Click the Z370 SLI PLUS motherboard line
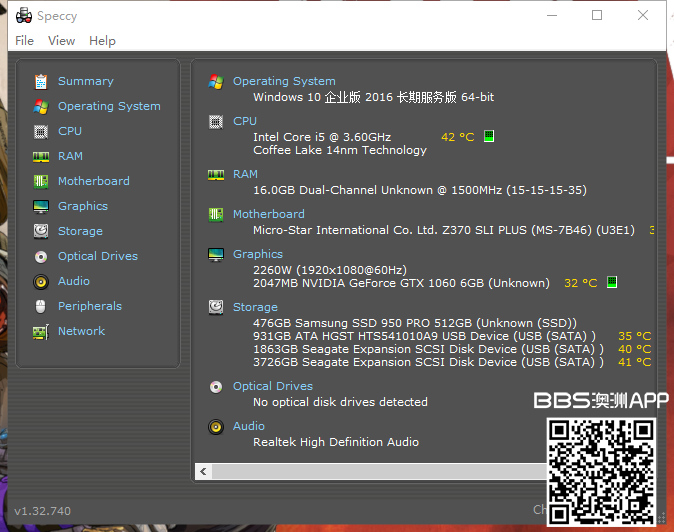Screen dimensions: 674x532 pos(444,230)
